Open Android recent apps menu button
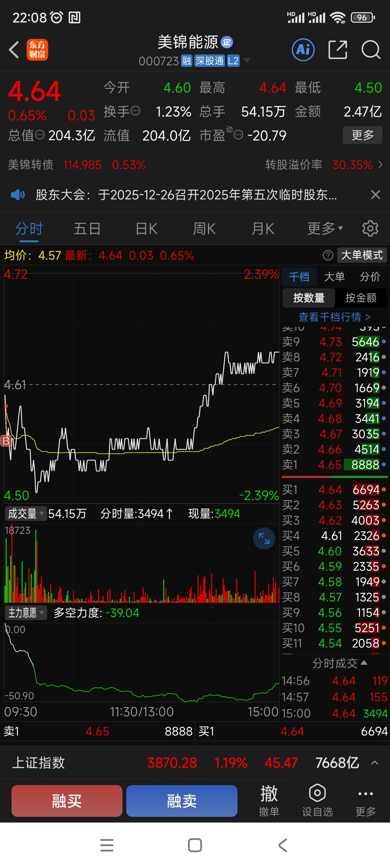Screen dimensions: 390x868 tap(107, 845)
